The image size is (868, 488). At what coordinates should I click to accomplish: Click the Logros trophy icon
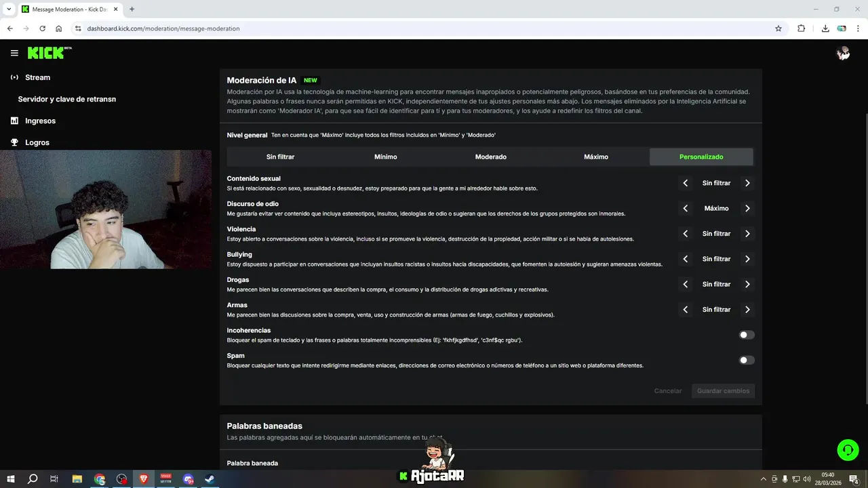click(14, 142)
